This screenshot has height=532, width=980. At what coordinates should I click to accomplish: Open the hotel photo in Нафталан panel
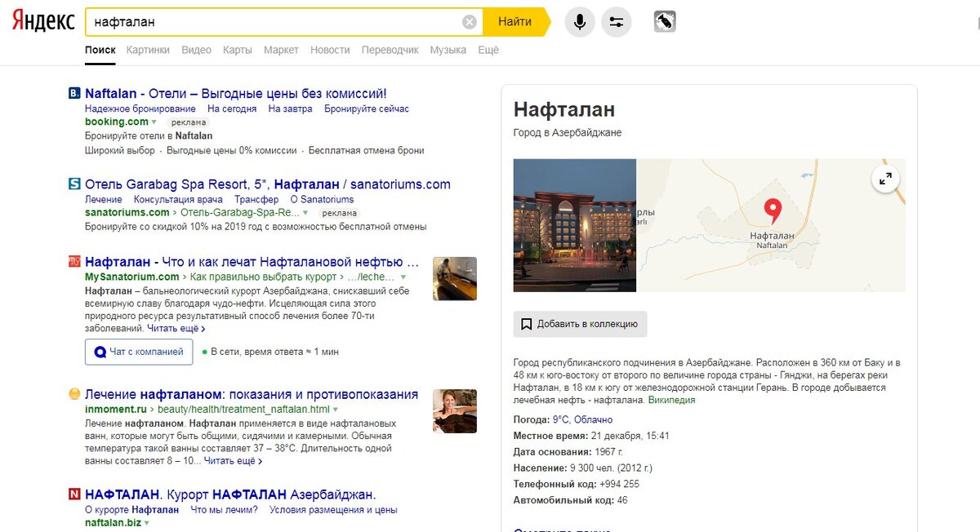(575, 225)
